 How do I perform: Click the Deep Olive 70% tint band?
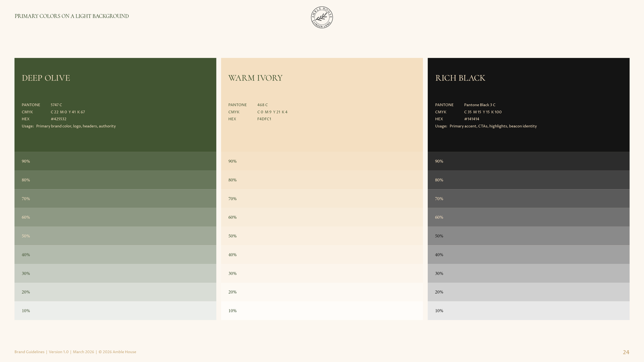[x=115, y=199]
